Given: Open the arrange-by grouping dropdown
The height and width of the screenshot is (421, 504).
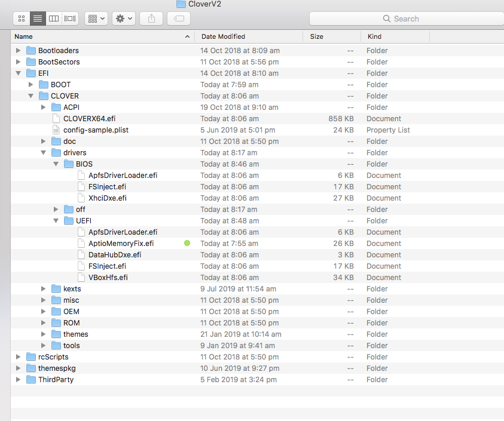Looking at the screenshot, I should pyautogui.click(x=96, y=19).
